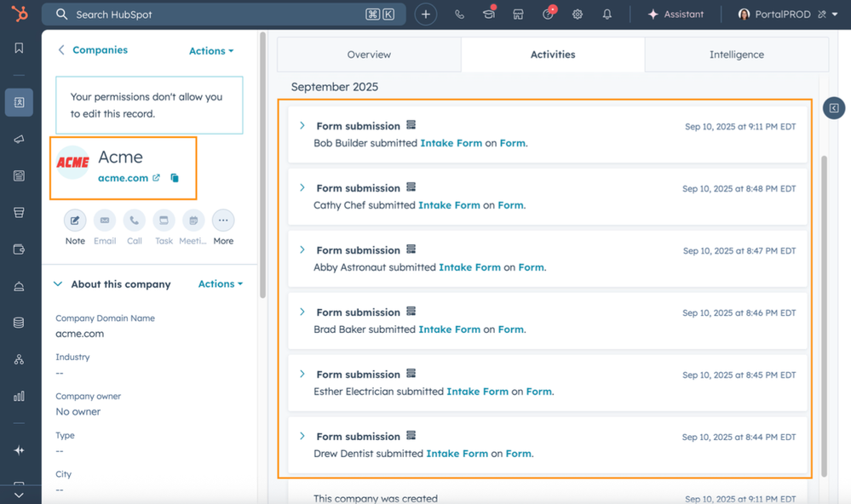This screenshot has height=504, width=851.
Task: Open the Marketing megaphone icon in sidebar
Action: coord(19,139)
